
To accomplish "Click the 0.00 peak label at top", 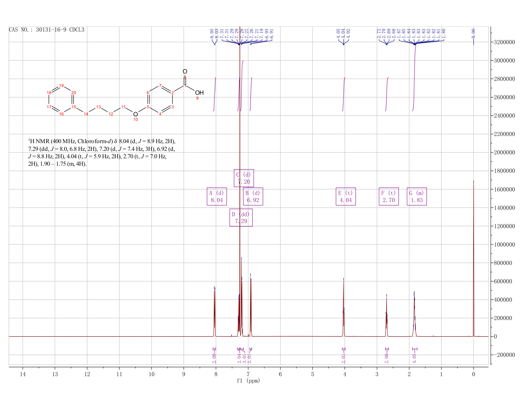I will pyautogui.click(x=474, y=33).
